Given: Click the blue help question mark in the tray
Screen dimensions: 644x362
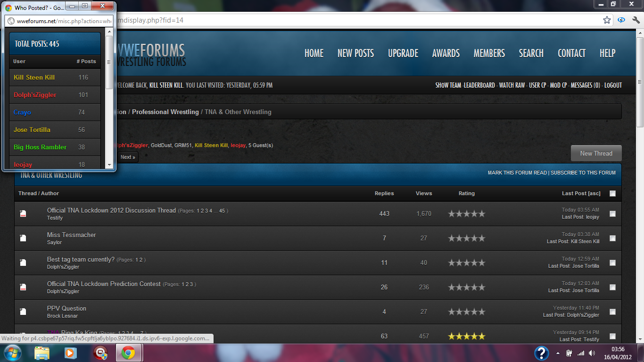Looking at the screenshot, I should point(541,353).
